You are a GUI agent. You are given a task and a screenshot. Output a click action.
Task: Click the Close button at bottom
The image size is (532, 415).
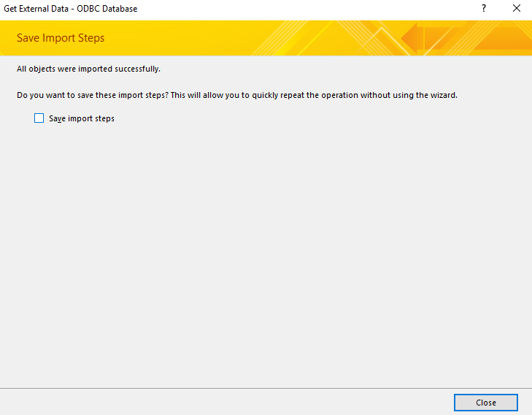[x=485, y=403]
